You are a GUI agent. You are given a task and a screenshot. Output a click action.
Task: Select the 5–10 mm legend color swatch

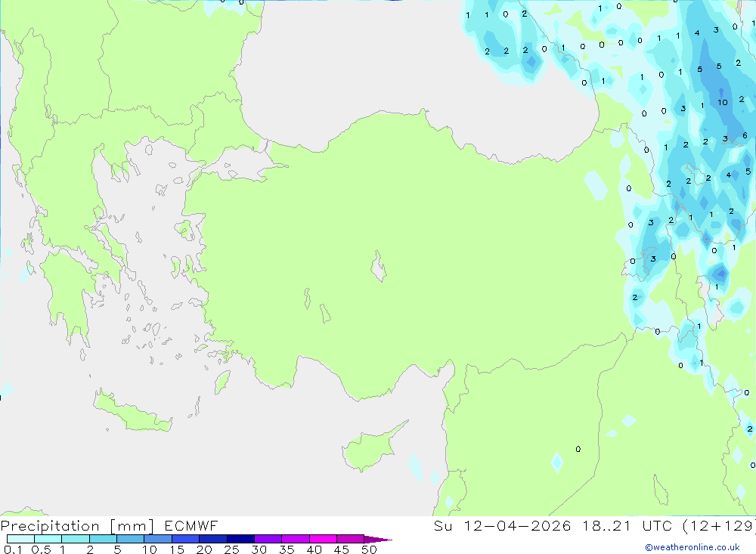coord(131,539)
